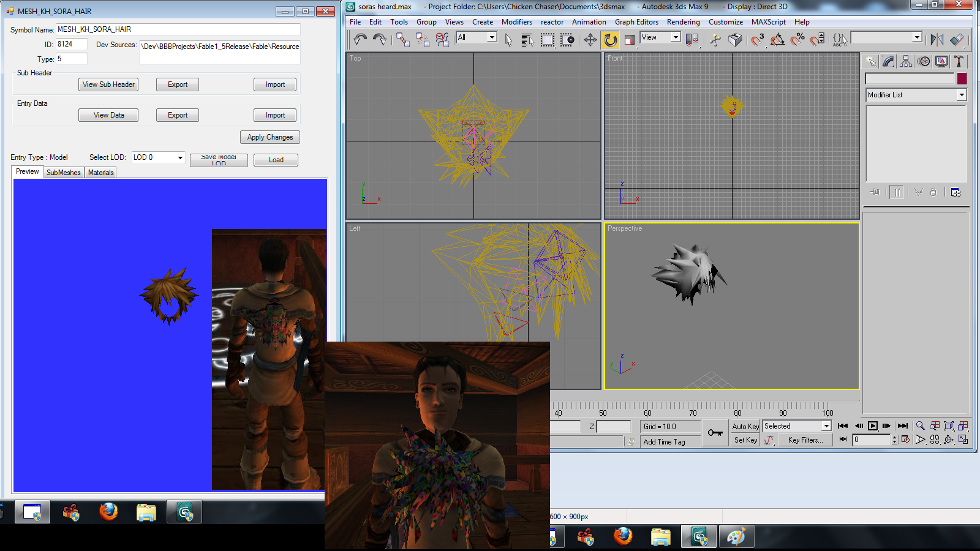The height and width of the screenshot is (551, 980).
Task: Click the View Sub Header button
Action: tap(108, 84)
